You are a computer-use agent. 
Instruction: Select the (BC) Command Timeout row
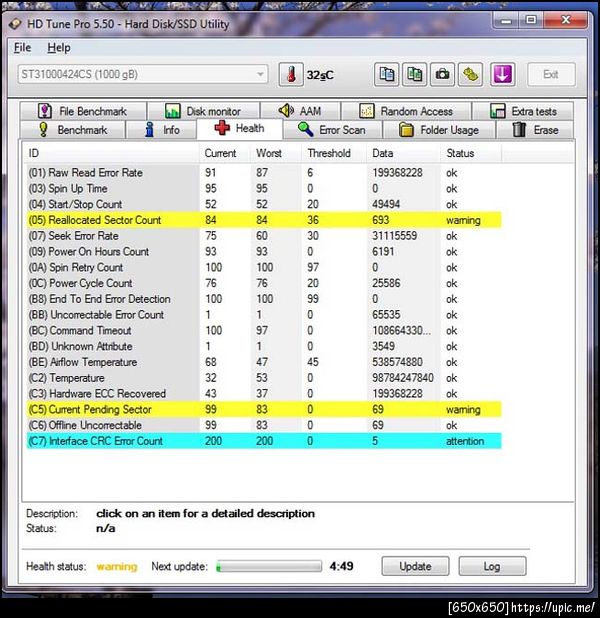pyautogui.click(x=264, y=330)
